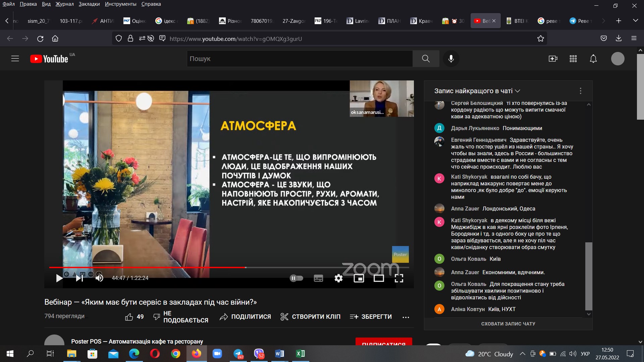The height and width of the screenshot is (362, 644).
Task: Open the Закладки menu
Action: pyautogui.click(x=89, y=4)
